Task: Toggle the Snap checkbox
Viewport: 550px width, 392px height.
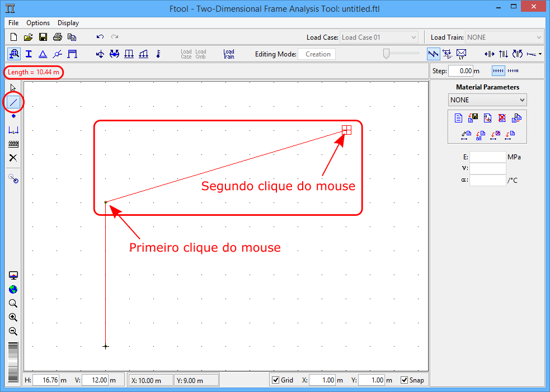Action: 405,380
